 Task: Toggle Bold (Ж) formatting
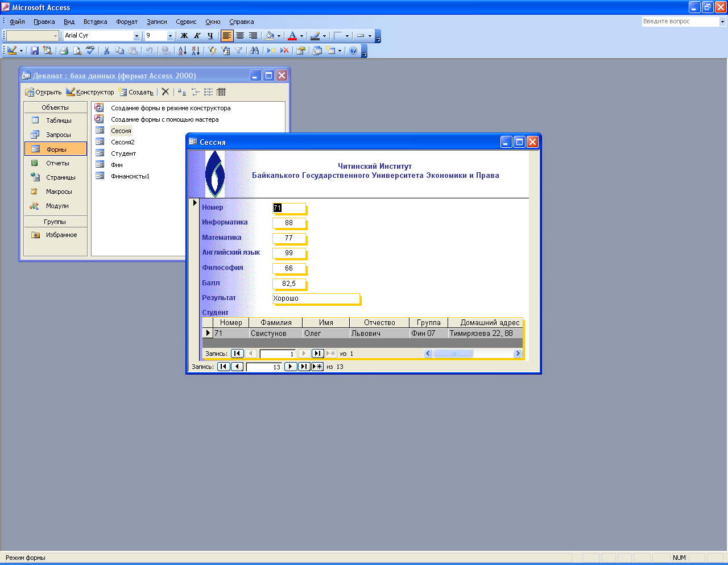tap(184, 35)
